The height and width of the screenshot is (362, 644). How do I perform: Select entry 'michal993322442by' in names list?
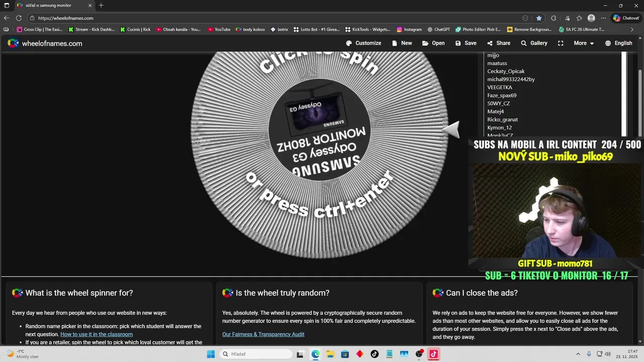tap(511, 79)
